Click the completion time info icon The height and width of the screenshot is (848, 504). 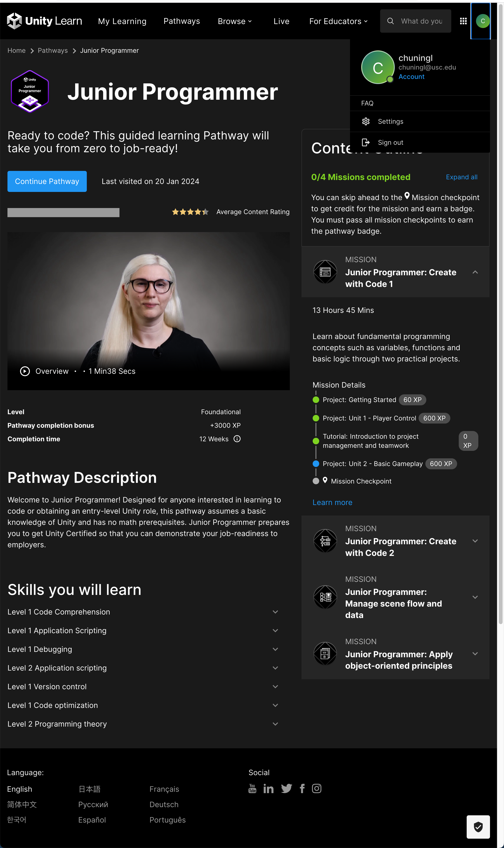(x=237, y=439)
